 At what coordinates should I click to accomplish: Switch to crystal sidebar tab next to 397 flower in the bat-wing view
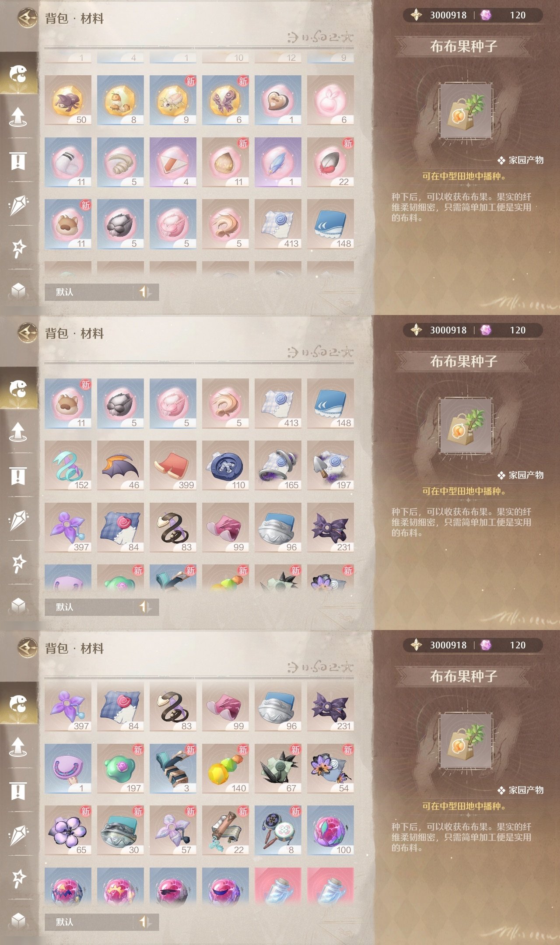(18, 519)
